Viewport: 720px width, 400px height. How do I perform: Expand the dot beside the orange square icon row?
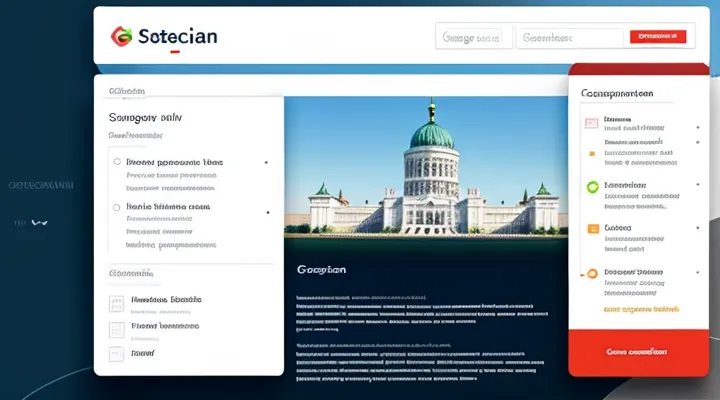698,228
